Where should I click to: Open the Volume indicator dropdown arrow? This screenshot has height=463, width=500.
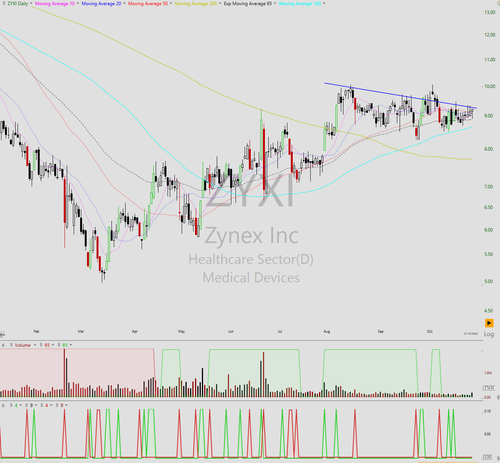tap(35, 345)
